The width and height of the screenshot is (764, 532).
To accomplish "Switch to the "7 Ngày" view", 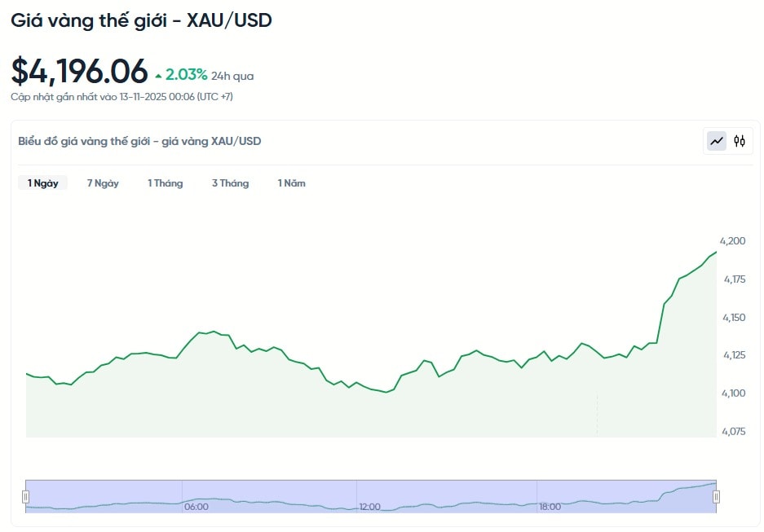I will [x=103, y=182].
